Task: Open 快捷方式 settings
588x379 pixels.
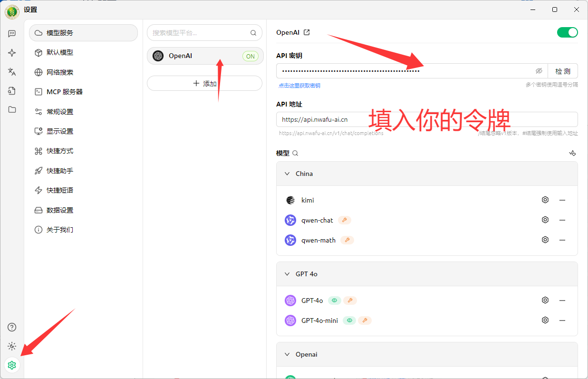Action: click(83, 151)
